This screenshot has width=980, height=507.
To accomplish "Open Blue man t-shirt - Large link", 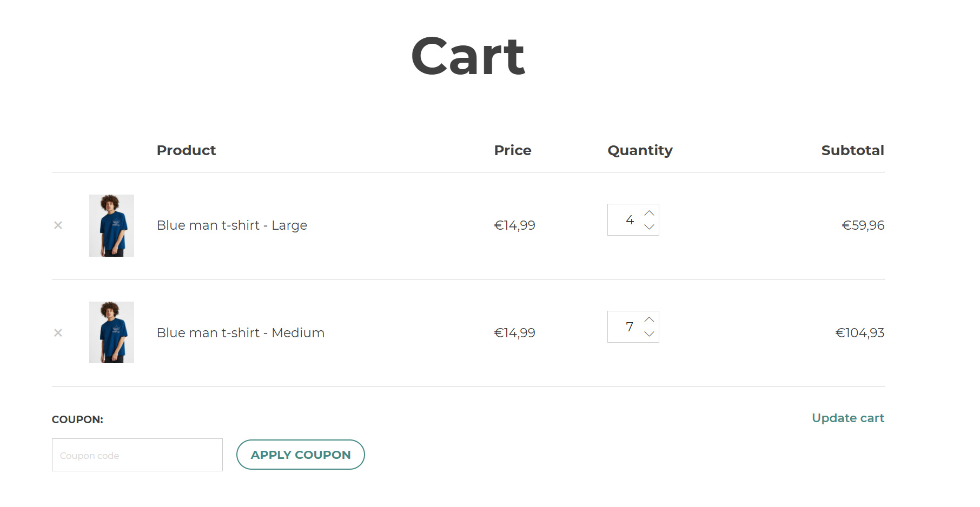I will (232, 225).
